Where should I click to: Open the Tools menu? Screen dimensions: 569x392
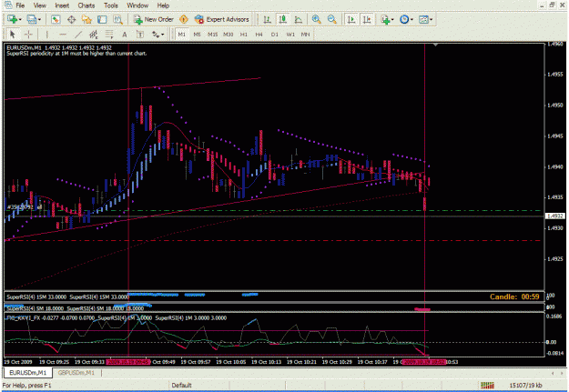tap(111, 5)
